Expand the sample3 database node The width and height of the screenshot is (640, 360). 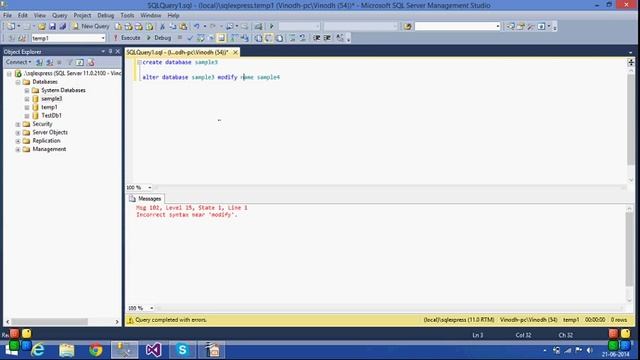click(27, 99)
